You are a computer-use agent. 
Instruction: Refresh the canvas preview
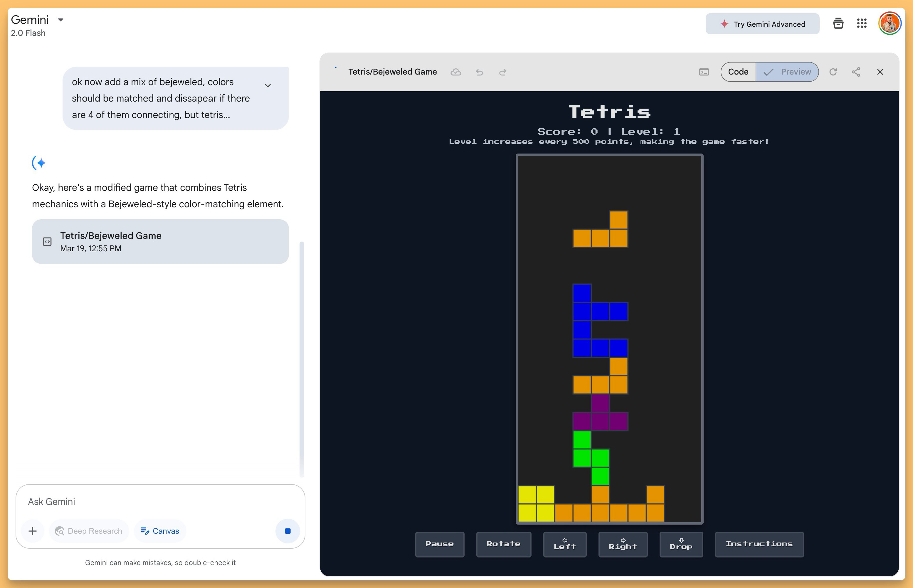click(833, 72)
